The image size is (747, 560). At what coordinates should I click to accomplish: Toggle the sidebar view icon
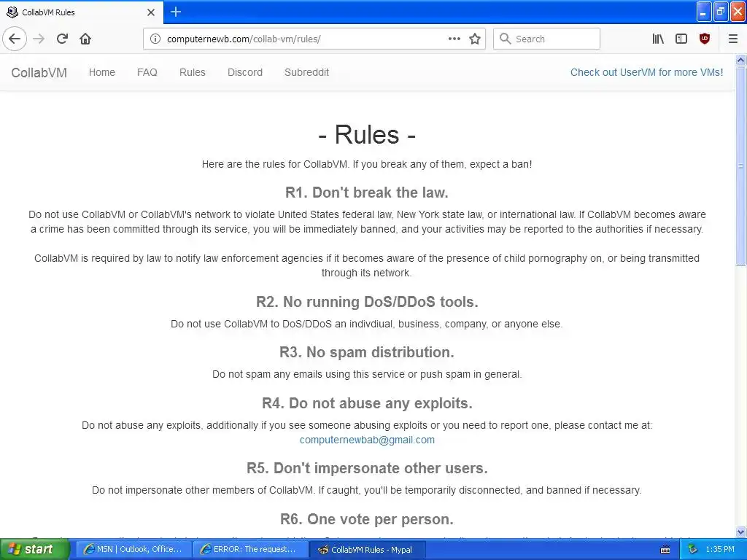681,39
